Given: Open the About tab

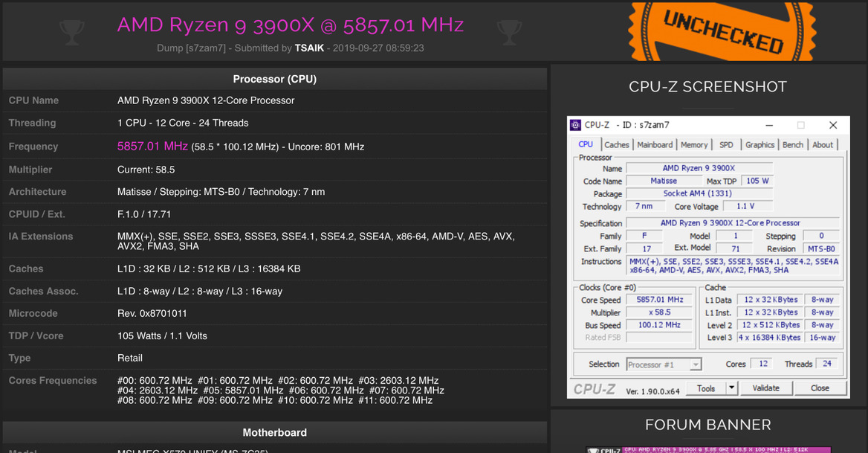Looking at the screenshot, I should pyautogui.click(x=823, y=145).
